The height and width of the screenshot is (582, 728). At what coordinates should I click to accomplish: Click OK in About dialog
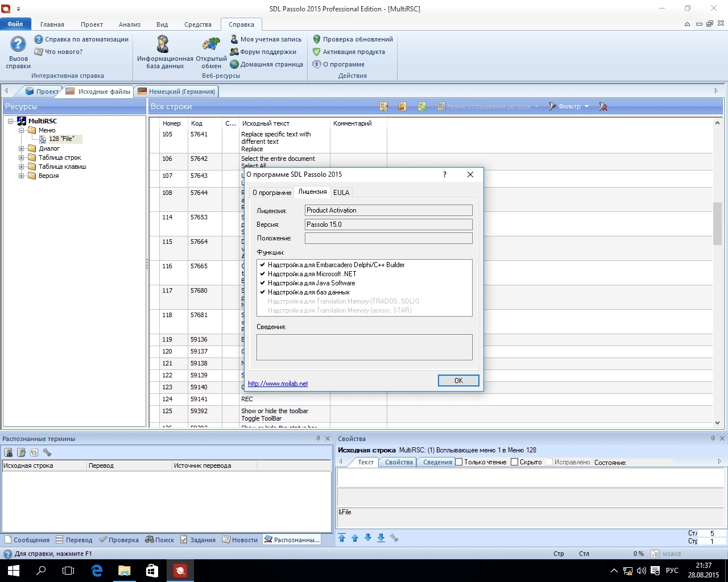pos(458,380)
